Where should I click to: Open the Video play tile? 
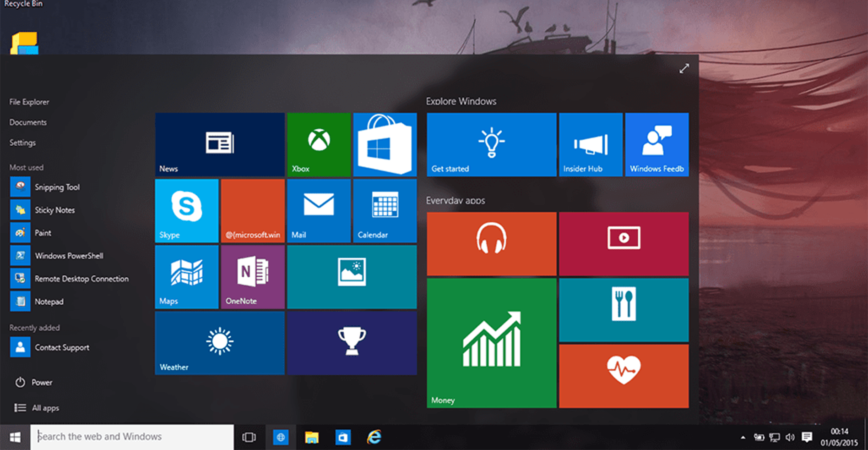[x=624, y=244]
